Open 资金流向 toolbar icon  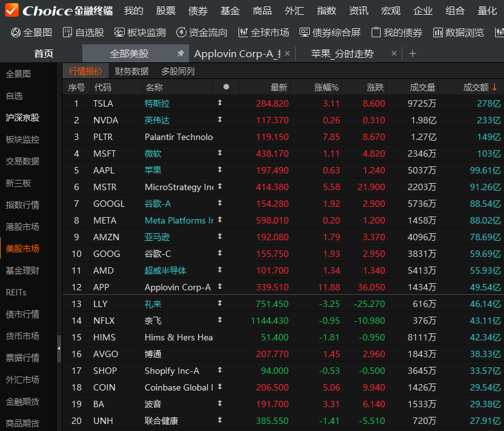coord(181,32)
